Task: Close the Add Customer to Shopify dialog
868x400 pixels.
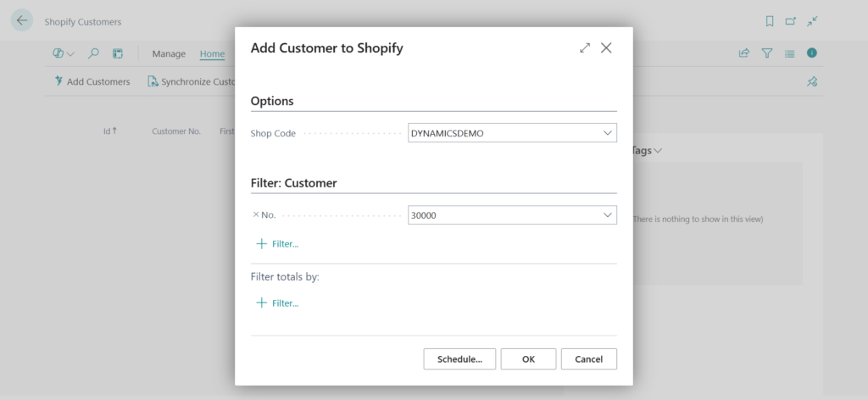Action: tap(606, 48)
